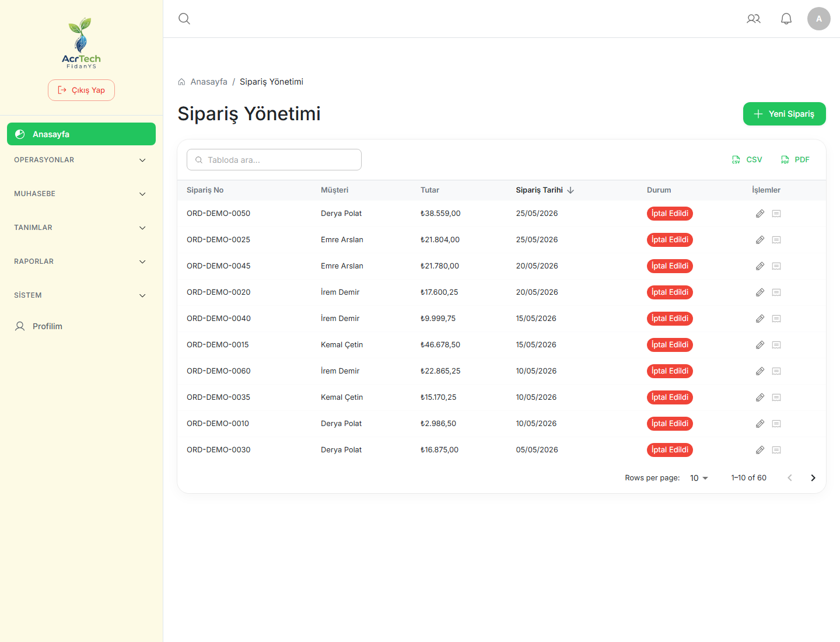Expand the OPERASYONLAR sidebar section
840x642 pixels.
81,160
